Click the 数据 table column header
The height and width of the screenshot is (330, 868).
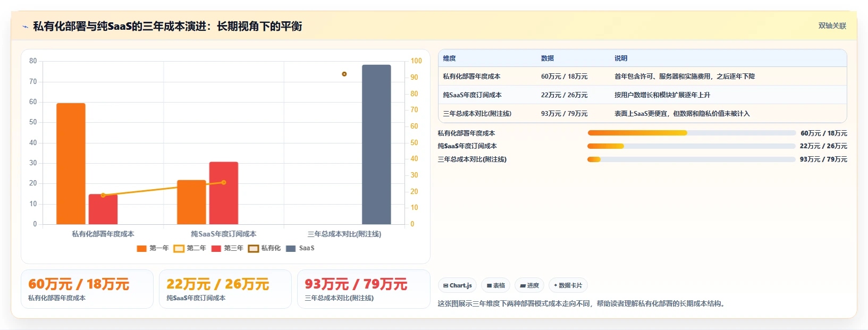coord(547,58)
